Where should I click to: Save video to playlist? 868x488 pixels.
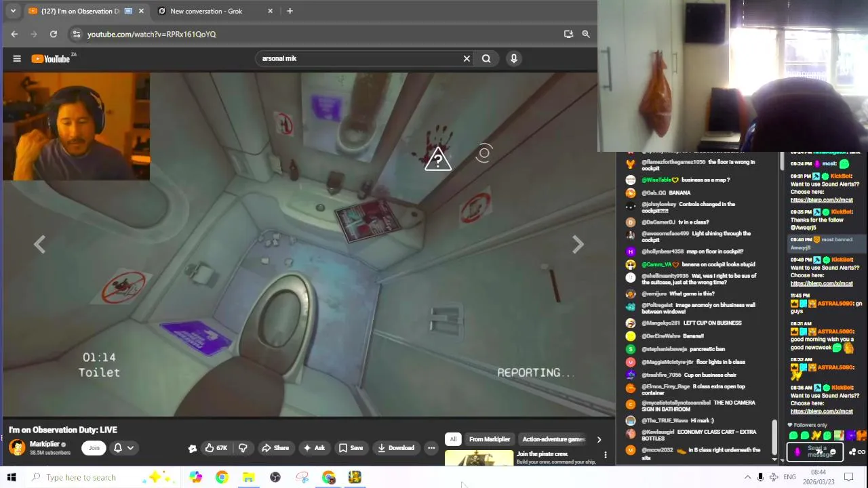[351, 447]
